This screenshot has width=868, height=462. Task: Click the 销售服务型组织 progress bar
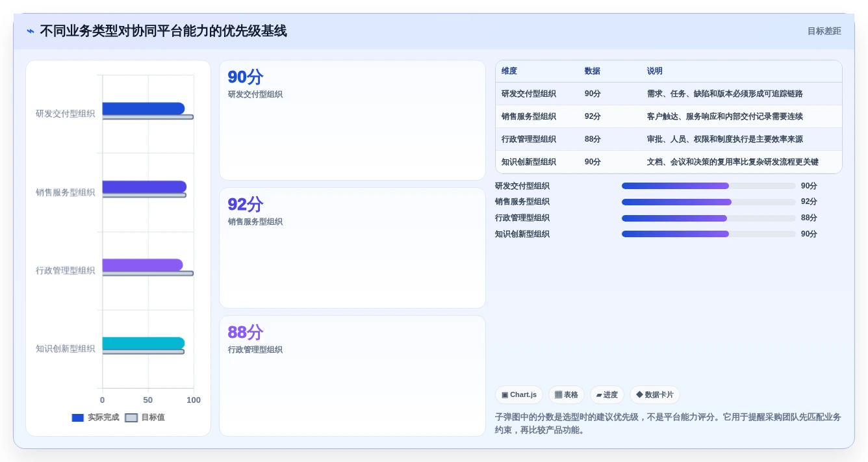(x=708, y=202)
